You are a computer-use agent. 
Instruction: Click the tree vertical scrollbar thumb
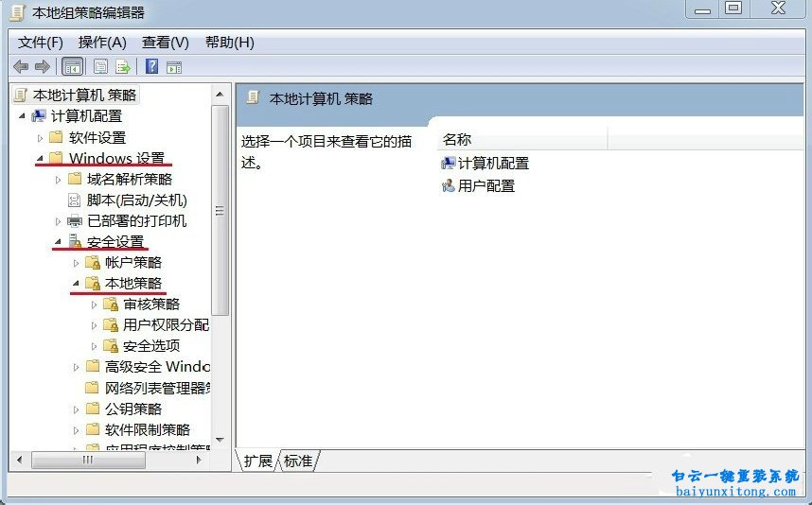pyautogui.click(x=221, y=210)
